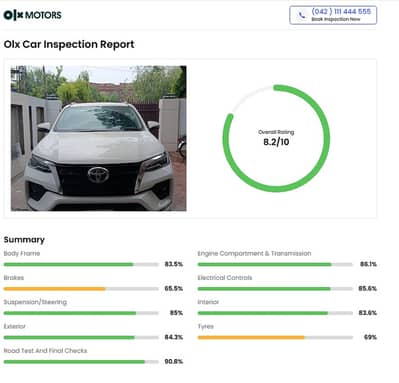Click the Suspension/Steering progress bar
This screenshot has width=399, height=383.
[81, 313]
